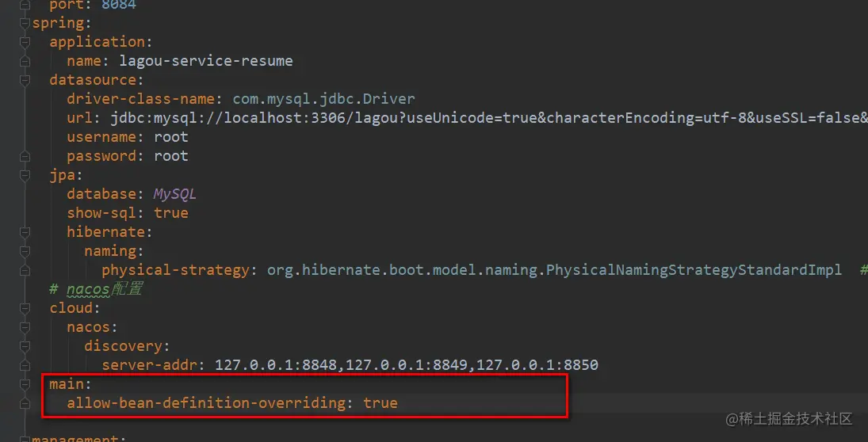The image size is (868, 442).
Task: Collapse the discovery section fold marker
Action: pyautogui.click(x=24, y=346)
